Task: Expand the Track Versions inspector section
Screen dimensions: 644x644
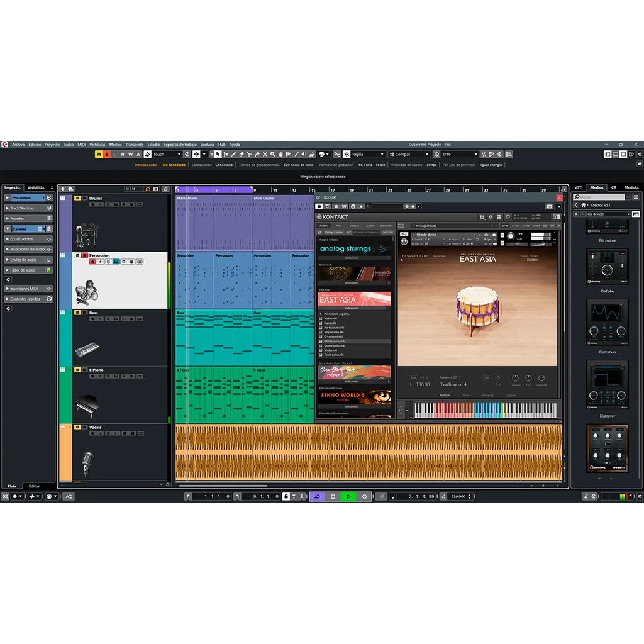Action: [x=8, y=208]
